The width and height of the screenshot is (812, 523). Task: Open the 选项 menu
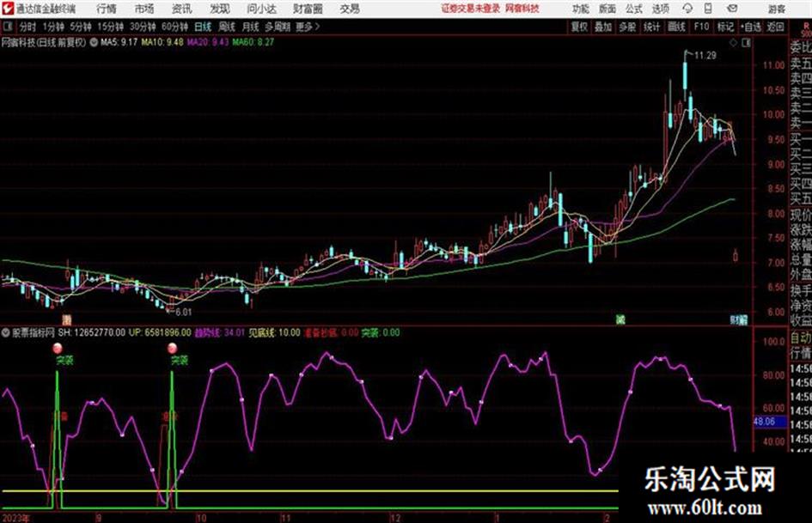[x=661, y=9]
